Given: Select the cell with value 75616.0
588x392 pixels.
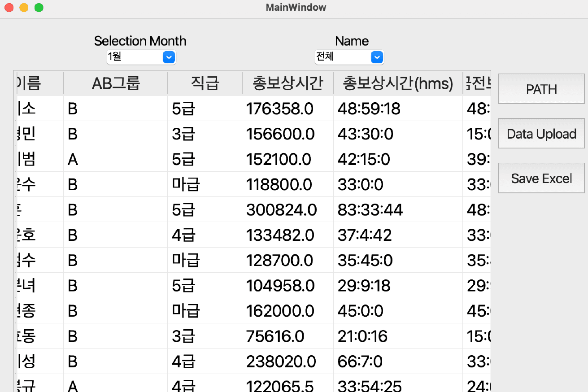Looking at the screenshot, I should click(x=288, y=336).
